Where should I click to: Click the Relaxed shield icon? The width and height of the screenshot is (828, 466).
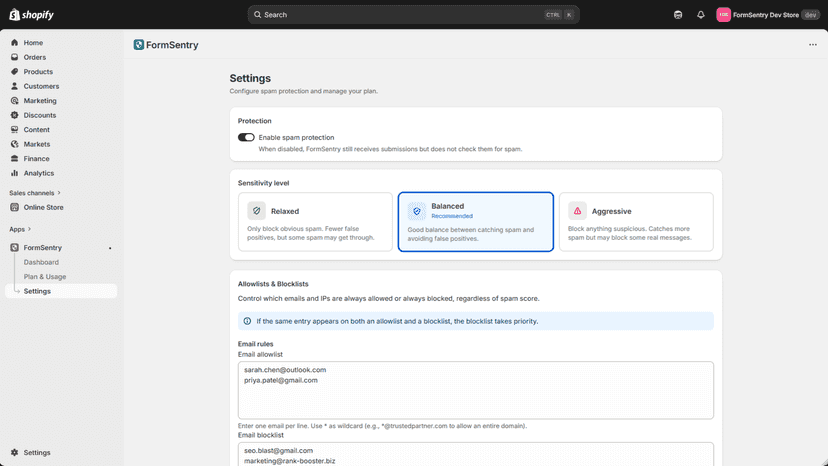257,211
